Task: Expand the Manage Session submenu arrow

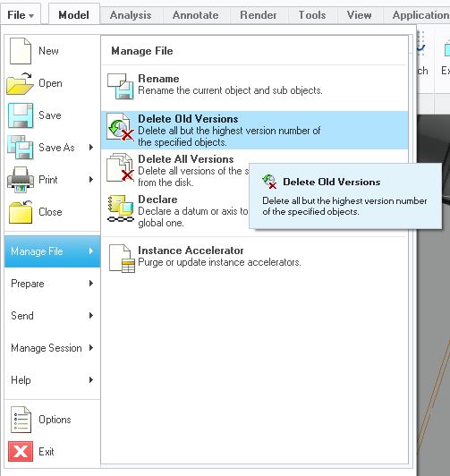Action: point(91,347)
